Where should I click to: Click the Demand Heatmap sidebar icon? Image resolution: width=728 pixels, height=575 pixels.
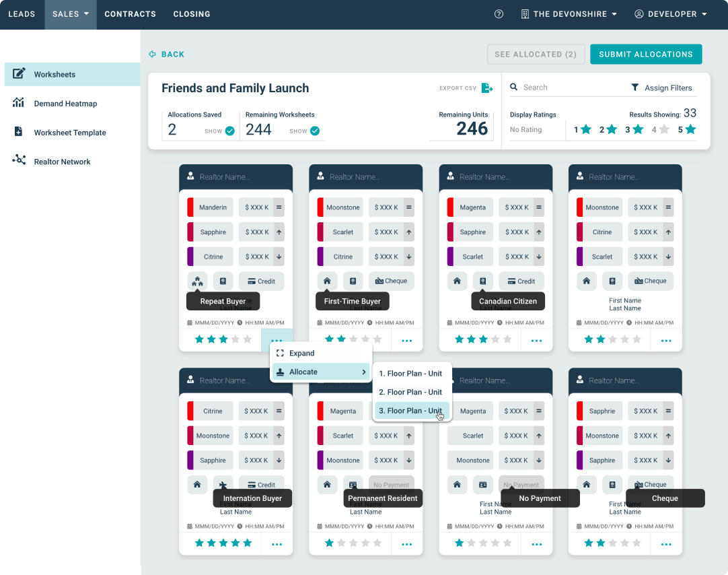pyautogui.click(x=19, y=103)
